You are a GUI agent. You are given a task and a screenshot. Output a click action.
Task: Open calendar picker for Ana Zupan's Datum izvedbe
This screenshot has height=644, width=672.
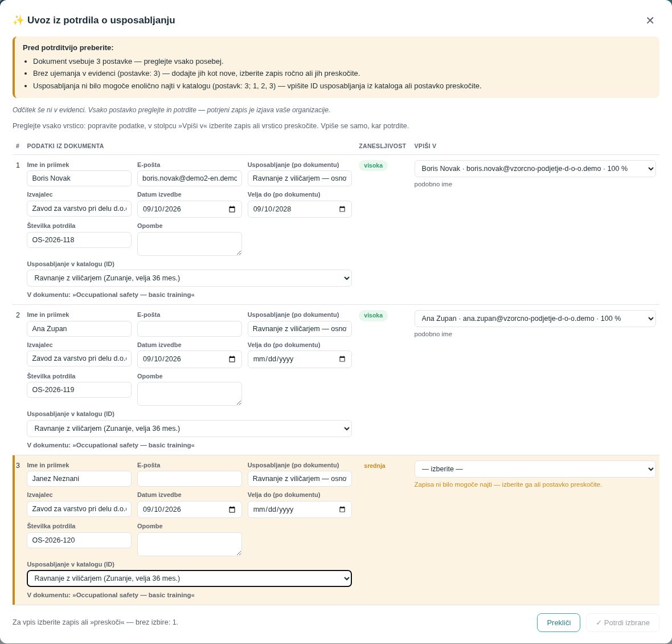click(232, 359)
